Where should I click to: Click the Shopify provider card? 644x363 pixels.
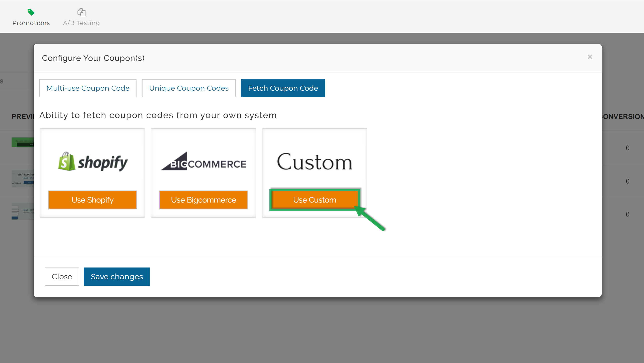point(92,173)
